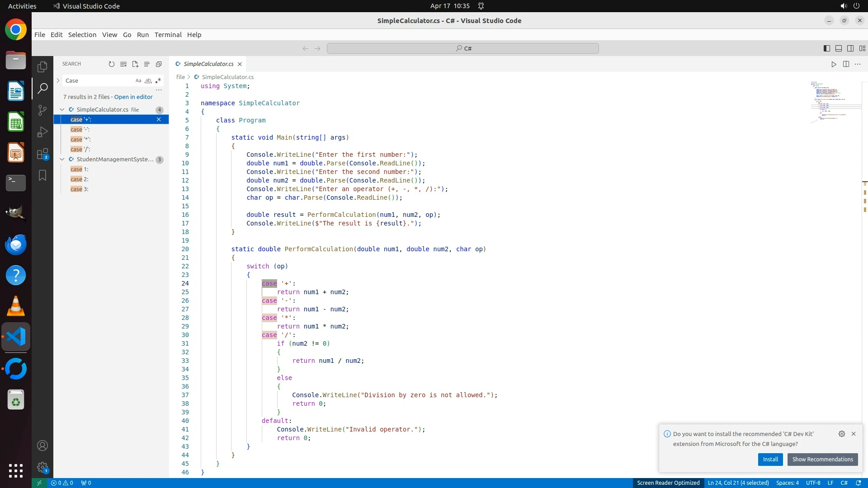
Task: Toggle the replace field chevron
Action: (x=58, y=80)
